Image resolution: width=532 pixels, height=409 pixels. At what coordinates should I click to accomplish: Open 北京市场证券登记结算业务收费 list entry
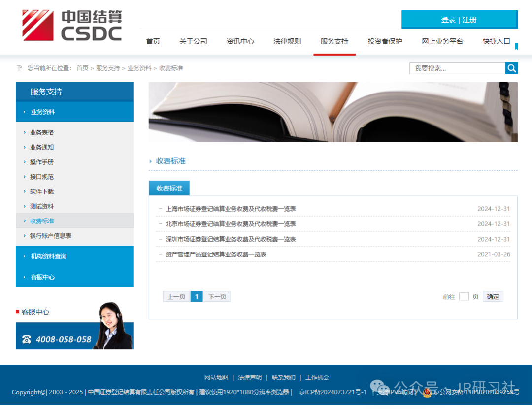(231, 224)
